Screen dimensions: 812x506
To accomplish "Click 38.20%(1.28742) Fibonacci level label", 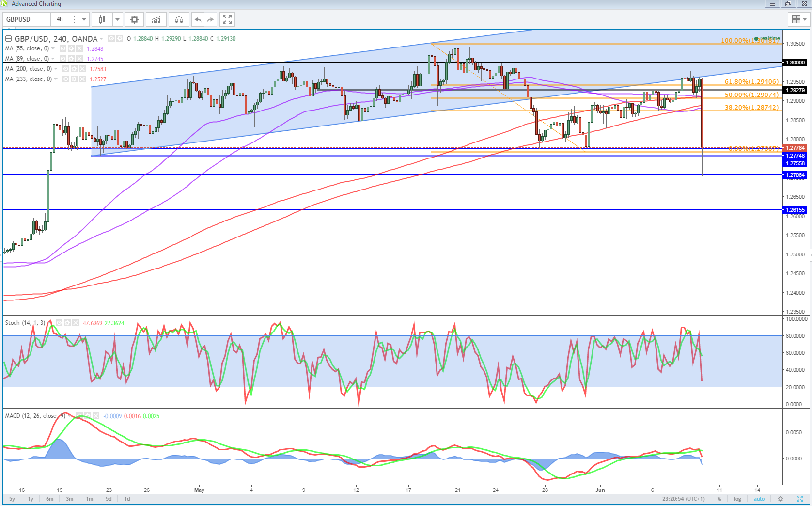I will (x=751, y=108).
